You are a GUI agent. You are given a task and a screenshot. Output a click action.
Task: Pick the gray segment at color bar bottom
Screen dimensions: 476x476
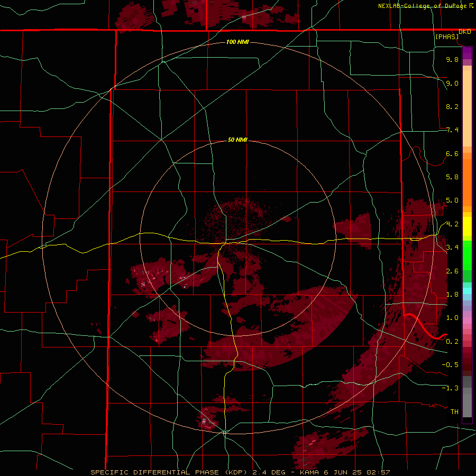point(467,406)
